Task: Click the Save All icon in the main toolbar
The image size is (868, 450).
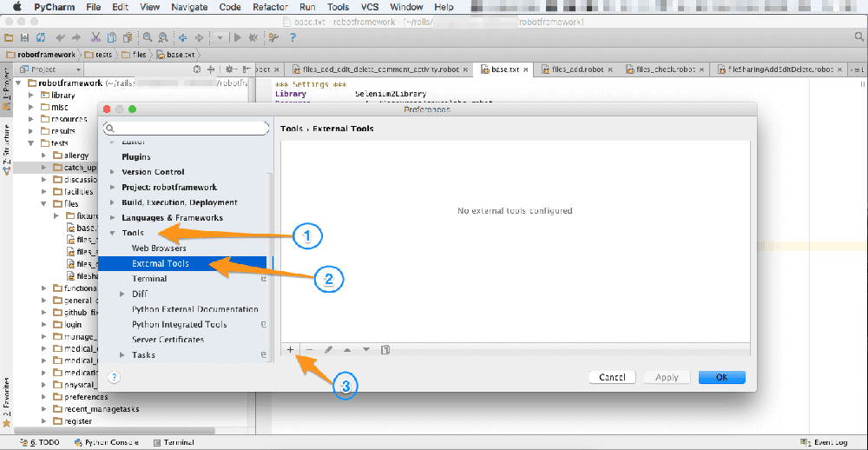Action: pos(26,37)
